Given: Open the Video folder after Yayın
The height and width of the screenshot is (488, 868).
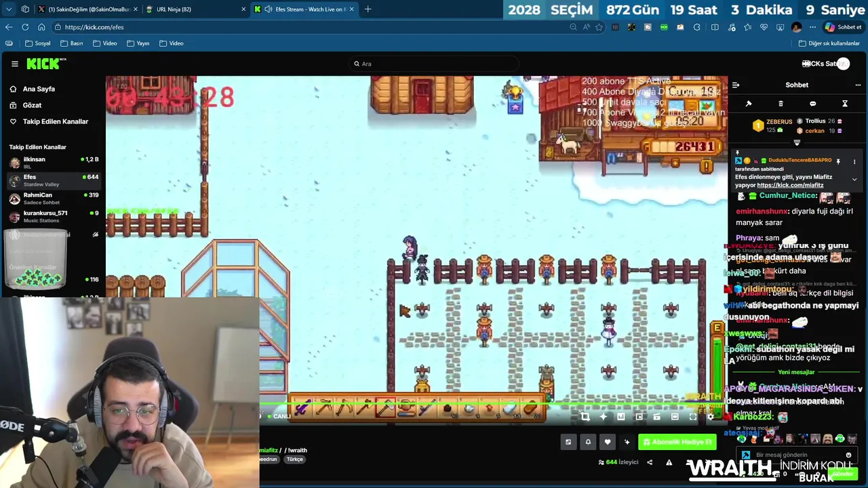Looking at the screenshot, I should pyautogui.click(x=171, y=43).
